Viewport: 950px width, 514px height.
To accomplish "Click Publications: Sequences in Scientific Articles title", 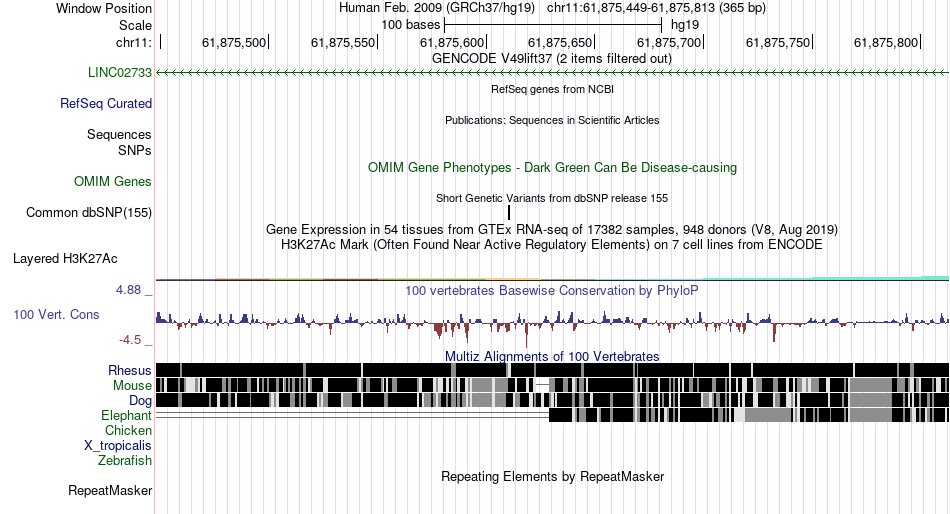I will click(552, 120).
